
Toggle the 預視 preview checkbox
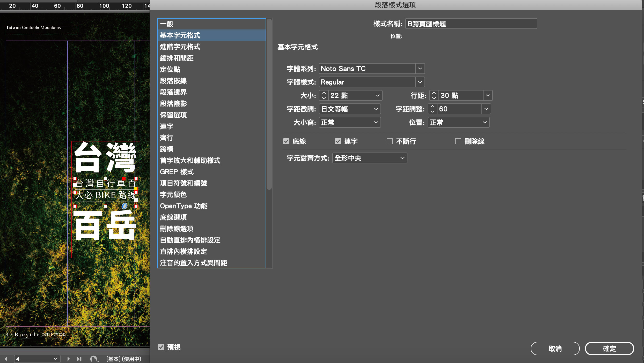[x=161, y=347]
